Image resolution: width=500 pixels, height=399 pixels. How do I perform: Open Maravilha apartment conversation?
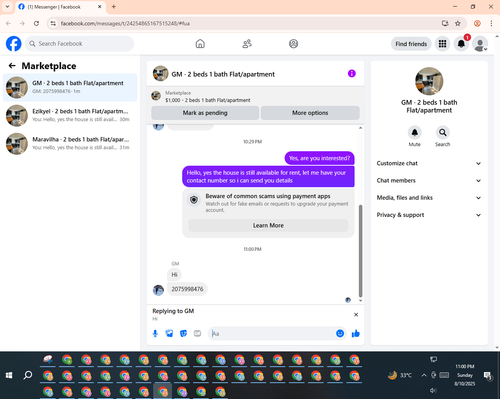(x=70, y=143)
